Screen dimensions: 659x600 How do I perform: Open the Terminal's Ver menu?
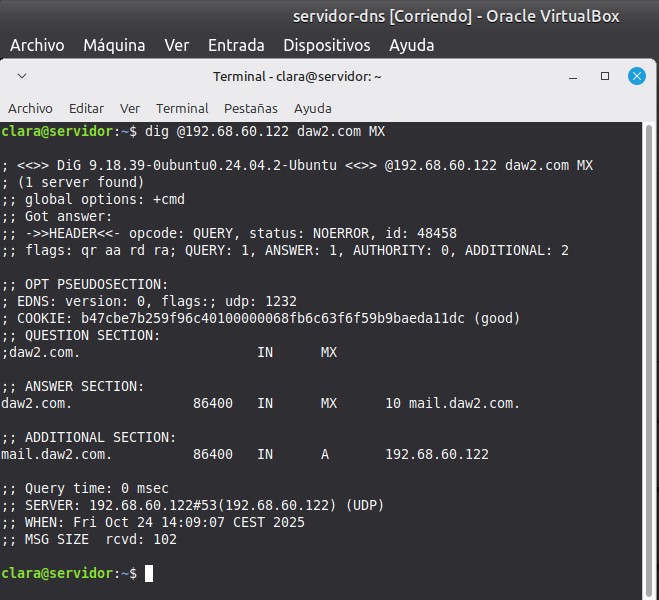[x=130, y=108]
